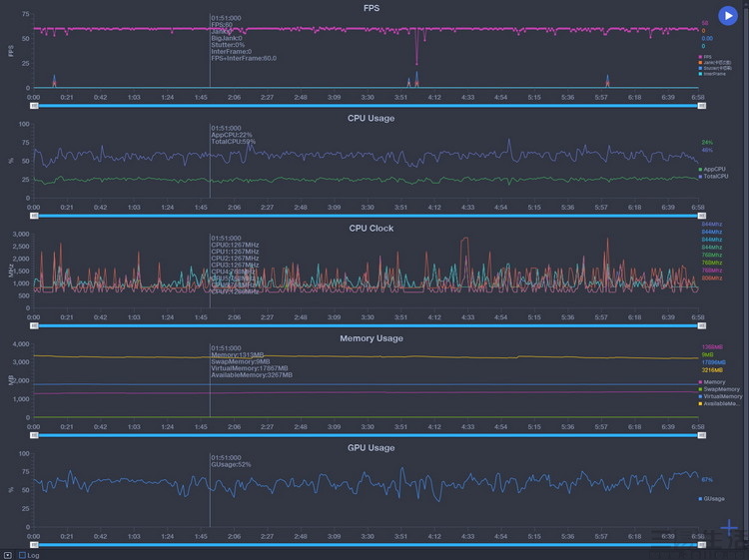
Task: Click the 3:30 tick on FPS time axis
Action: tap(368, 98)
